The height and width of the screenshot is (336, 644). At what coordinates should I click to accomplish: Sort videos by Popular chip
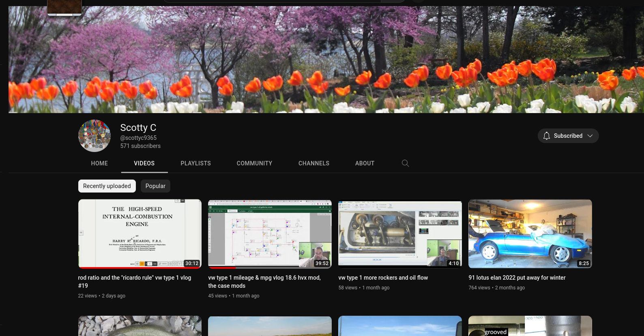click(x=155, y=186)
